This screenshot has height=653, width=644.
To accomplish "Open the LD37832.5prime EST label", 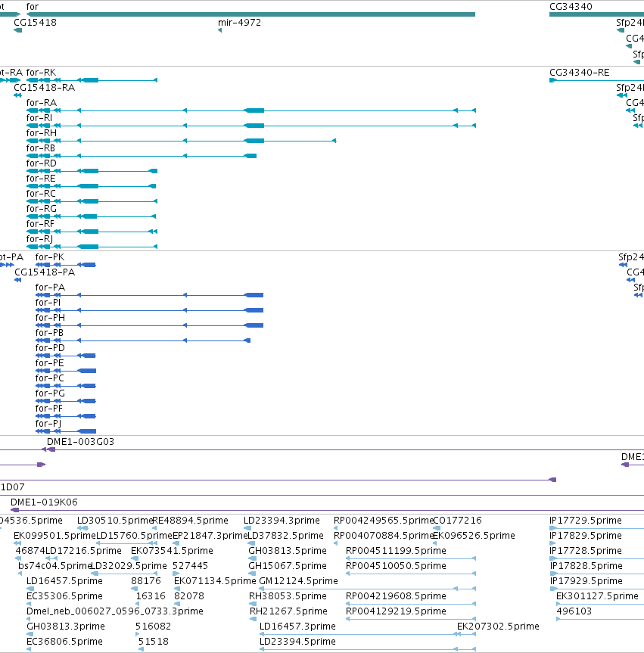I will [x=286, y=536].
